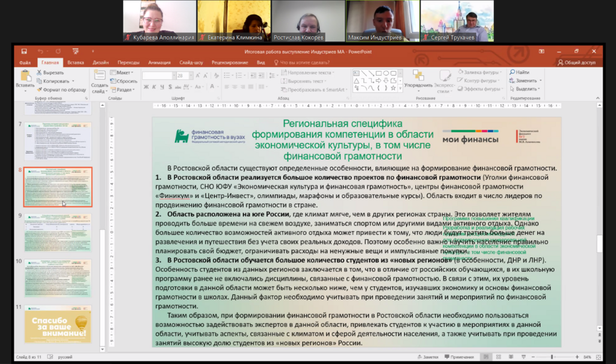Viewport: 616px width, 364px height.
Task: Open the Файл tab
Action: [25, 63]
